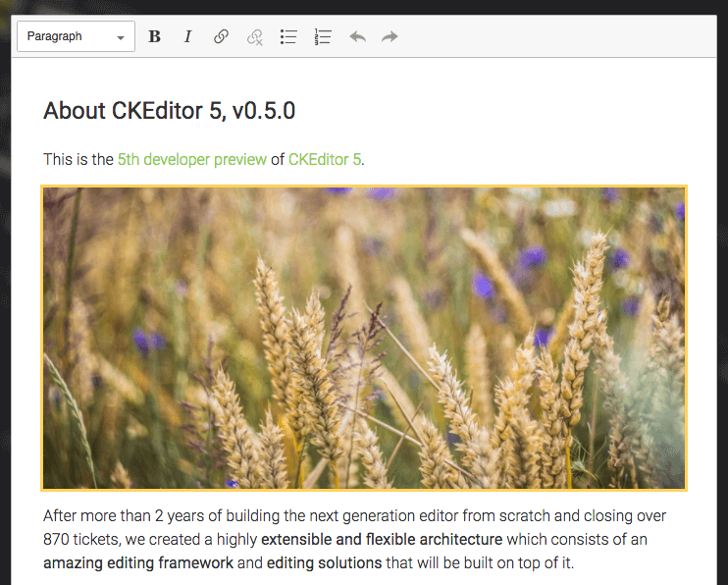Place cursor in 'This is the' text

tap(78, 159)
